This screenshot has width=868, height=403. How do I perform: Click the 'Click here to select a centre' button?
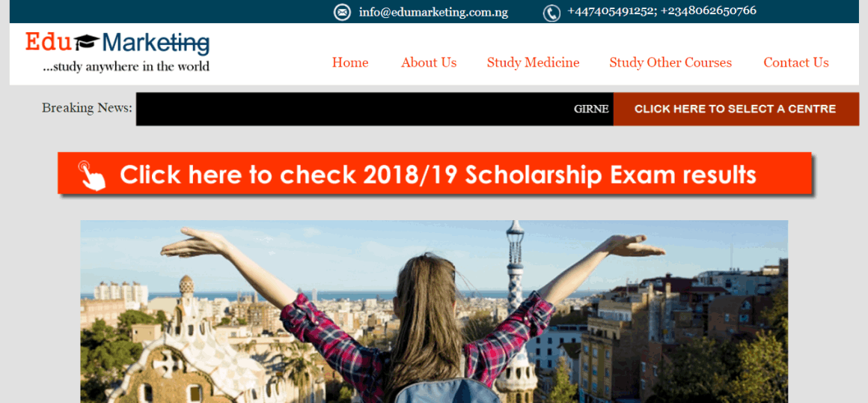pos(736,109)
